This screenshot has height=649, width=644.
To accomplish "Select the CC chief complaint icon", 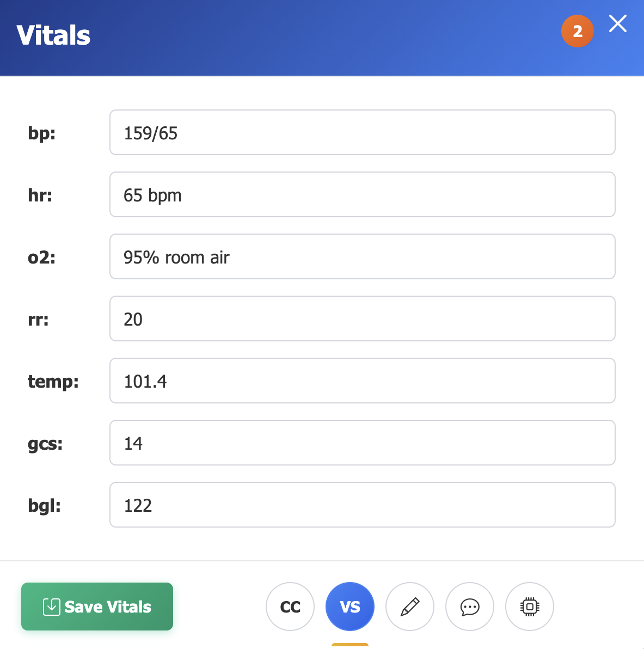I will click(x=290, y=606).
